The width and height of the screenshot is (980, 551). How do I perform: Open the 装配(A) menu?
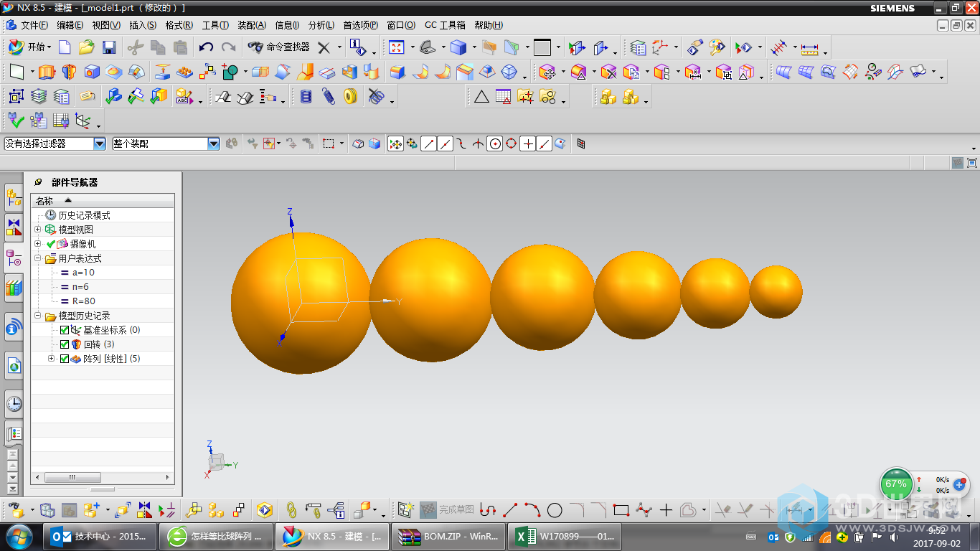point(252,25)
